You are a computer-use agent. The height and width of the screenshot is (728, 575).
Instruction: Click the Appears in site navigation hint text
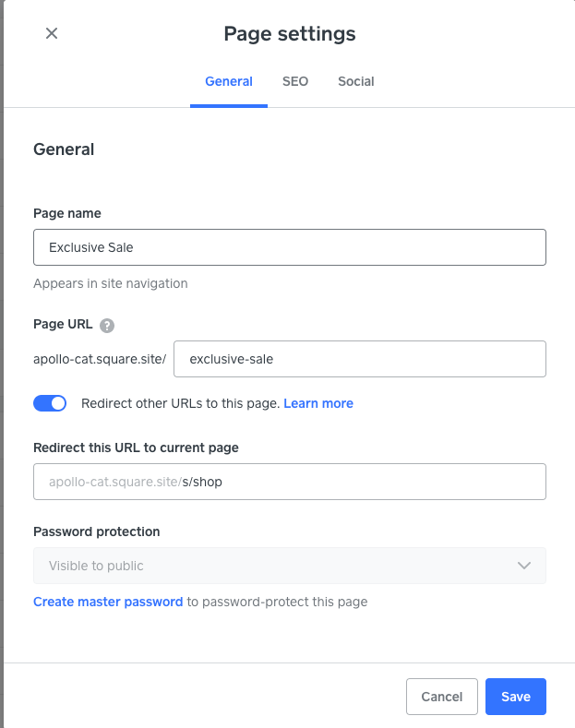click(110, 283)
